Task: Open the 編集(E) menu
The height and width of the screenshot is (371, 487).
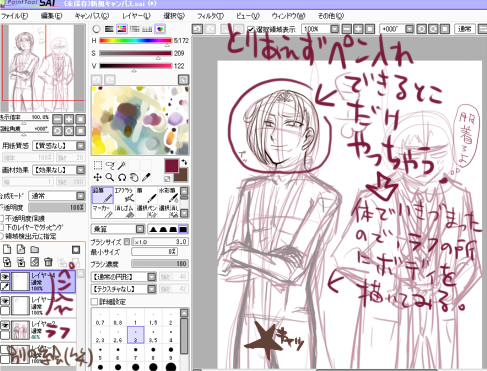Action: pyautogui.click(x=51, y=16)
